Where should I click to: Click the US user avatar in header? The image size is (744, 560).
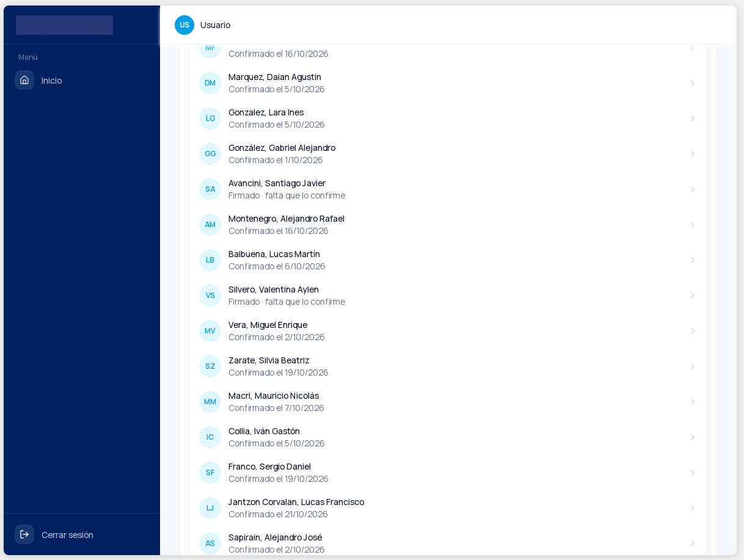tap(184, 25)
